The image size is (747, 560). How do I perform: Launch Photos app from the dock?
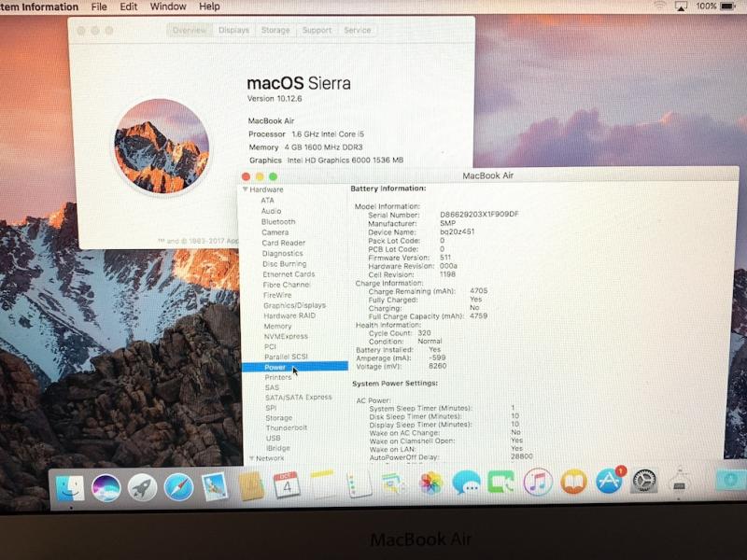pos(430,483)
